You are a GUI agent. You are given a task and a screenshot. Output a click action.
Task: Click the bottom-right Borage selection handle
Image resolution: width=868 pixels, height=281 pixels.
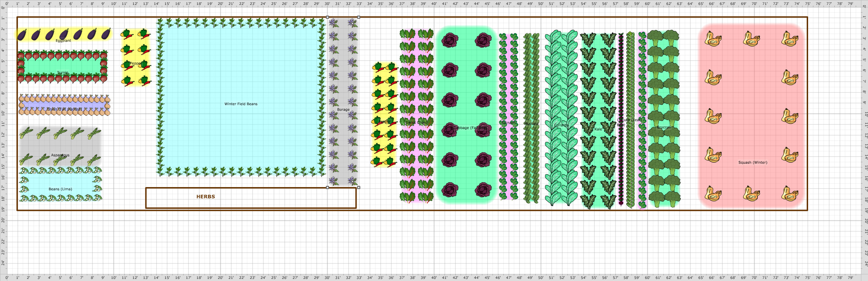tap(358, 187)
